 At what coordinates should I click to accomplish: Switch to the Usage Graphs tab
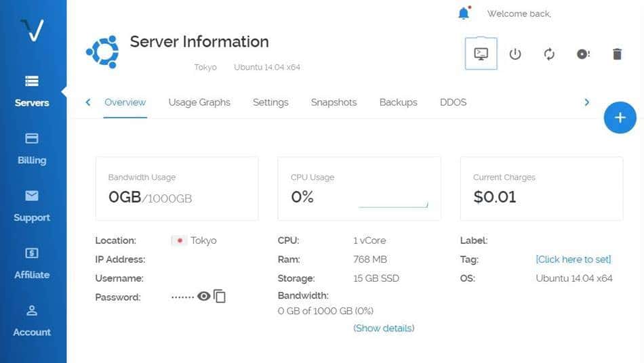point(199,102)
